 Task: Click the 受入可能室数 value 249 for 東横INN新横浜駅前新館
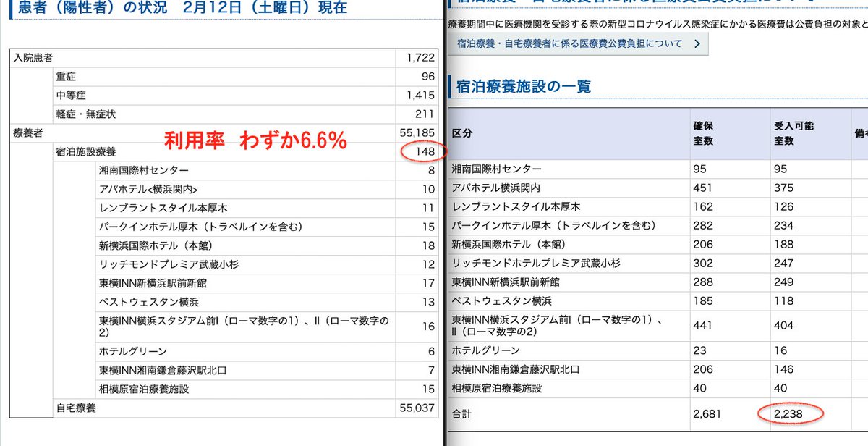[x=783, y=282]
